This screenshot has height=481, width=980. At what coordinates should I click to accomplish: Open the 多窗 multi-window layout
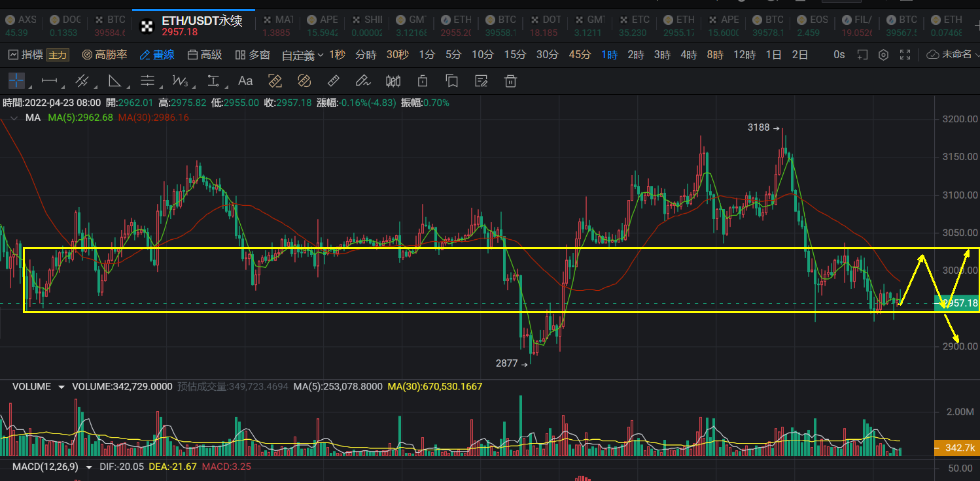coord(253,55)
